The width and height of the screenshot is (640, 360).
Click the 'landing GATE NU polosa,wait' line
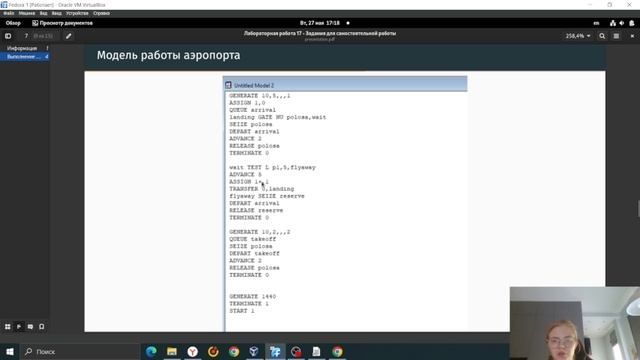[278, 117]
